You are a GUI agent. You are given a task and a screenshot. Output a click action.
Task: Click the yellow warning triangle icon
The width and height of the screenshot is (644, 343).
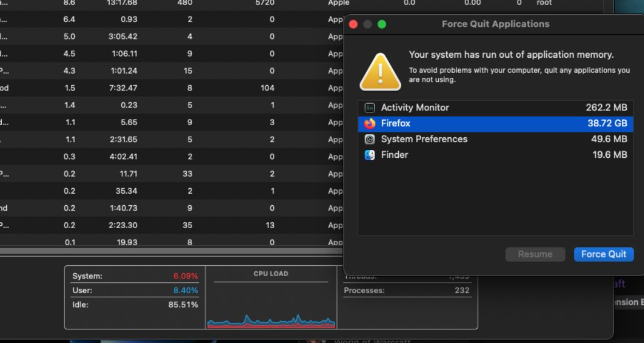coord(381,72)
